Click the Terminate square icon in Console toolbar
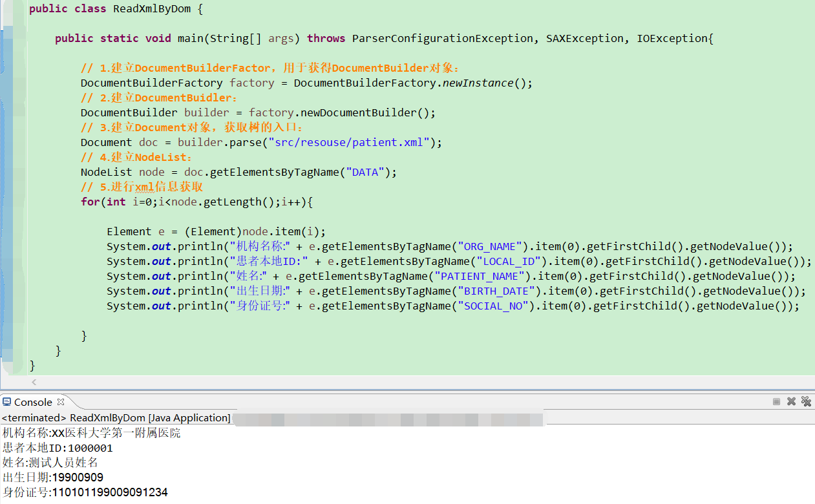 click(776, 401)
